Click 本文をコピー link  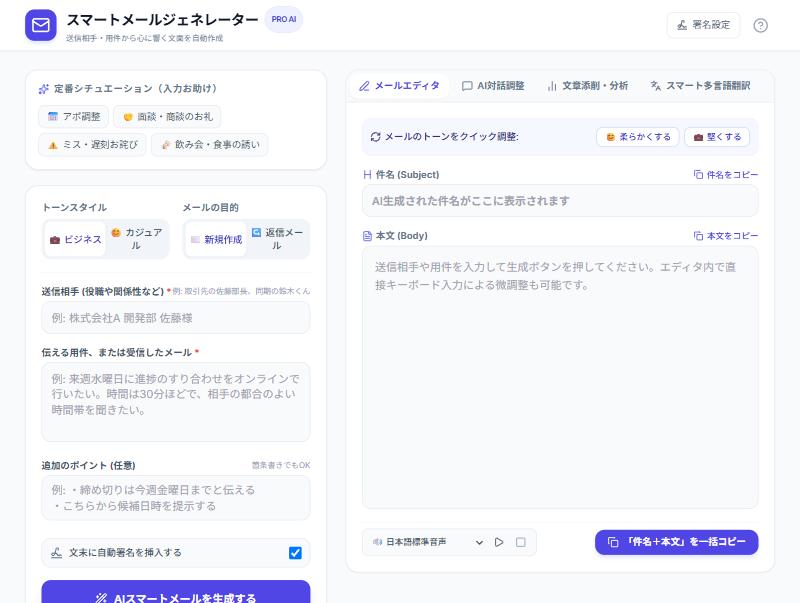[726, 236]
